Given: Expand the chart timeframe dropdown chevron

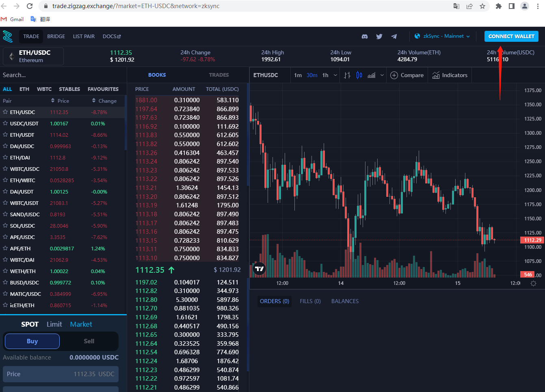Looking at the screenshot, I should pos(335,75).
